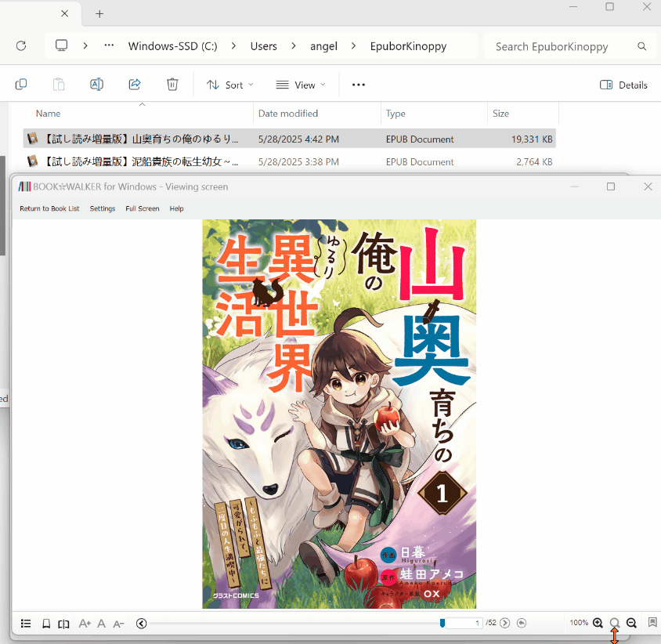Reset zoom with the plain magnifier icon

click(x=615, y=623)
